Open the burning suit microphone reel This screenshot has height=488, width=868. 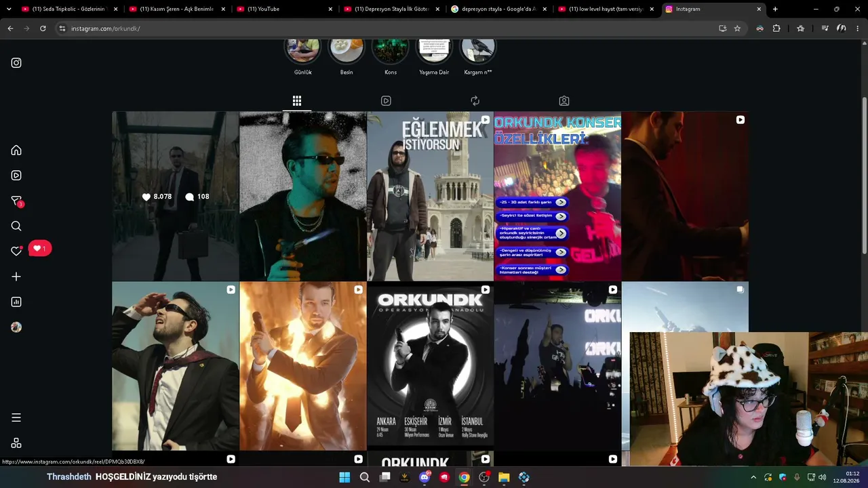[x=302, y=366]
